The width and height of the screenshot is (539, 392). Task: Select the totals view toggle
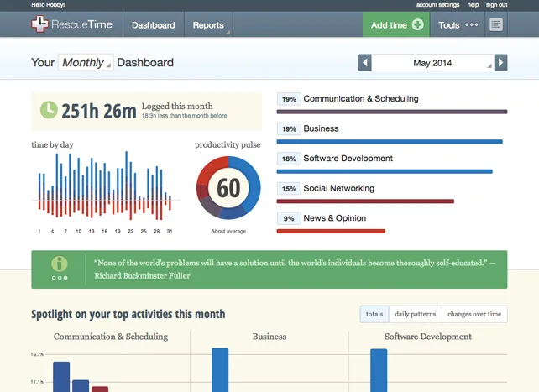(x=374, y=314)
